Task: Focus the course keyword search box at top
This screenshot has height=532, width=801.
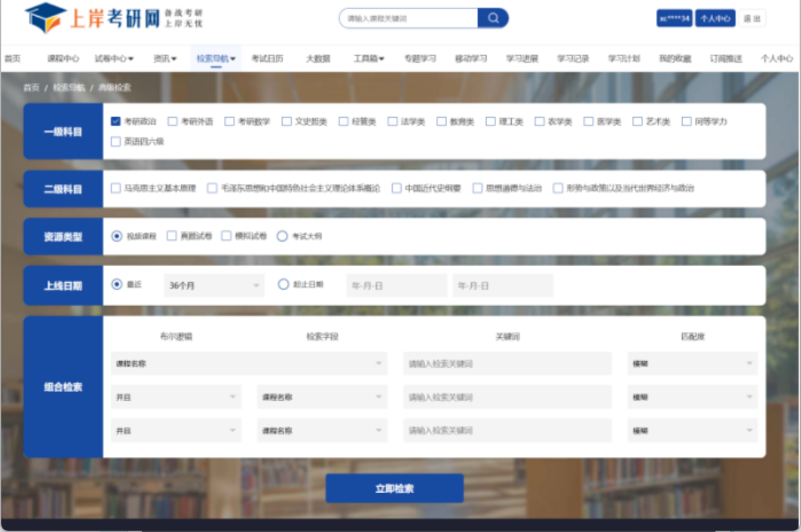Action: pyautogui.click(x=409, y=19)
